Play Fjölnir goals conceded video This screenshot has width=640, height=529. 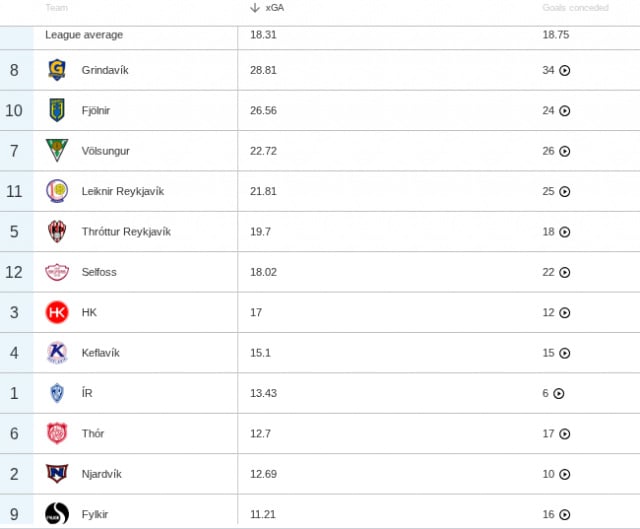point(564,111)
